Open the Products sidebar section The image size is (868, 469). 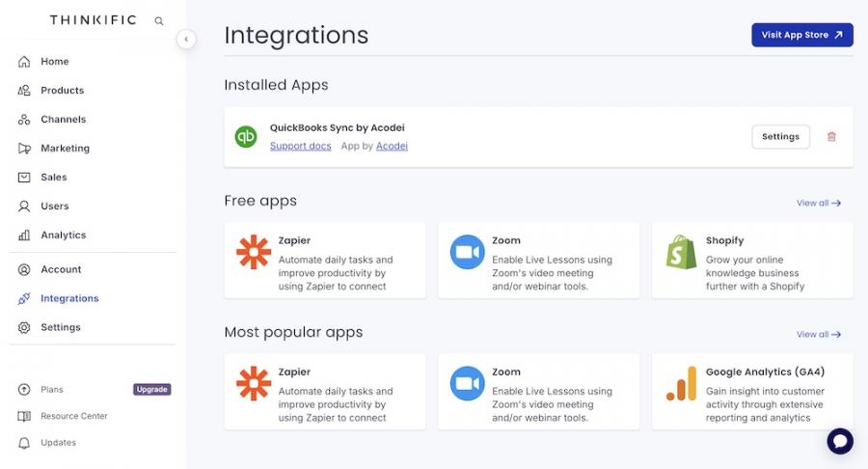pos(62,91)
